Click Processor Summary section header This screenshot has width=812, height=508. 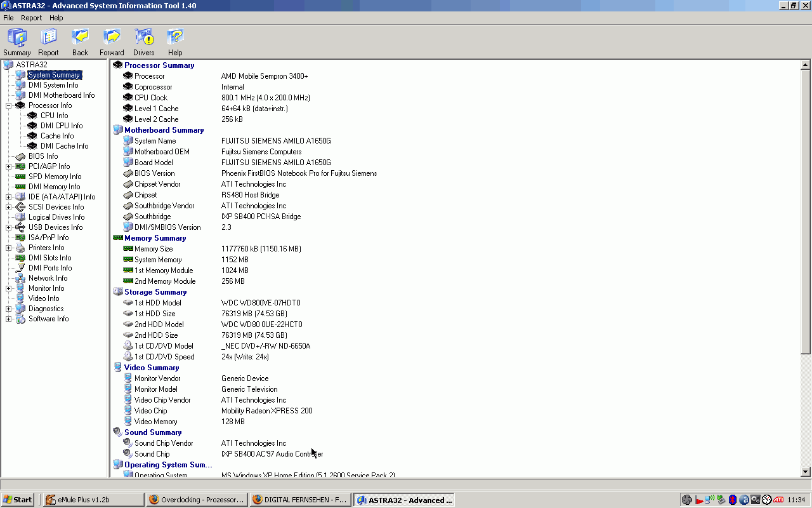coord(159,65)
